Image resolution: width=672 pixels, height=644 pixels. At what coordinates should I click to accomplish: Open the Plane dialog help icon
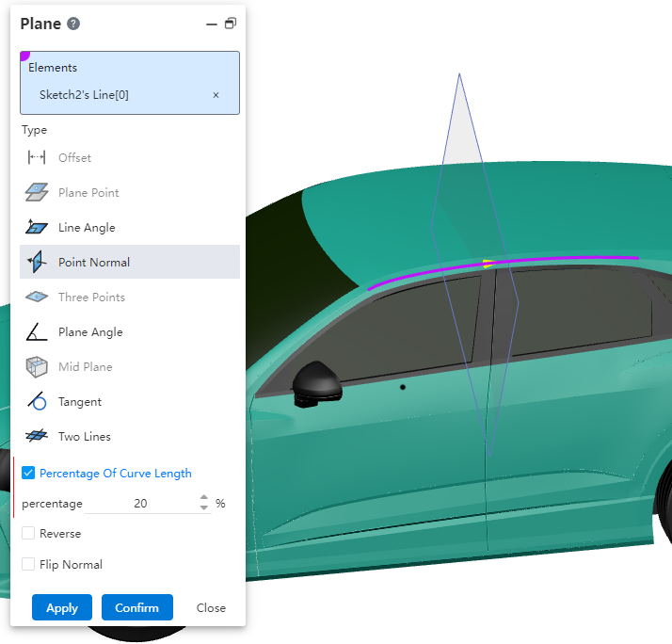click(73, 24)
